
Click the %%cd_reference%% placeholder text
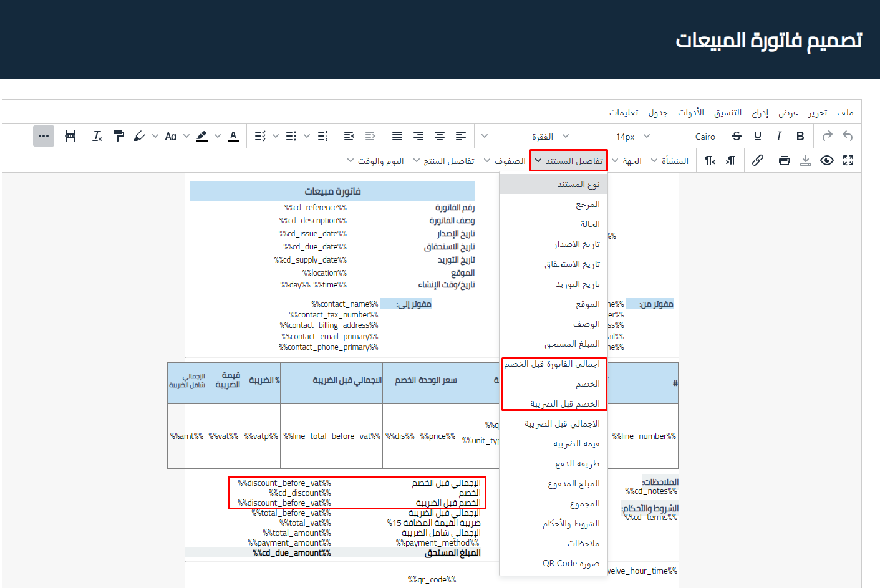coord(316,208)
